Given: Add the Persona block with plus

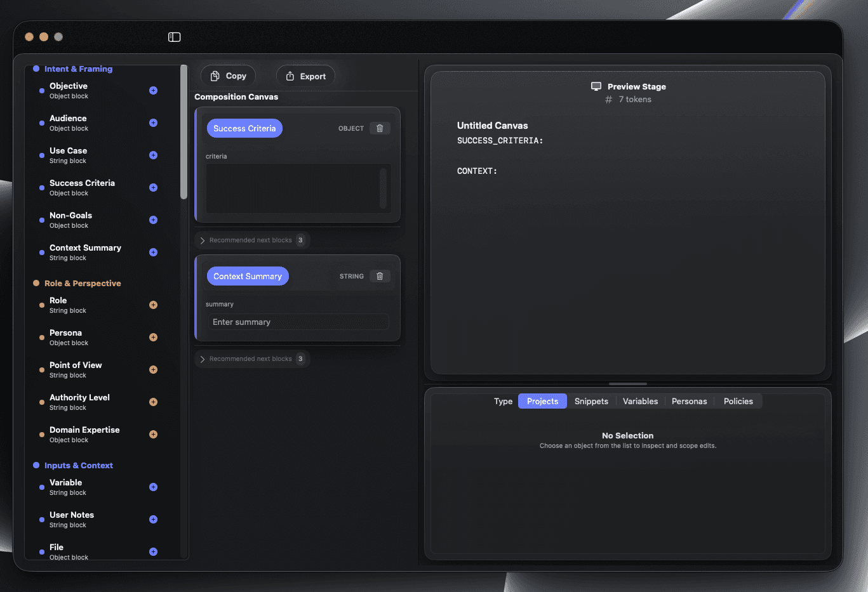Looking at the screenshot, I should tap(153, 338).
